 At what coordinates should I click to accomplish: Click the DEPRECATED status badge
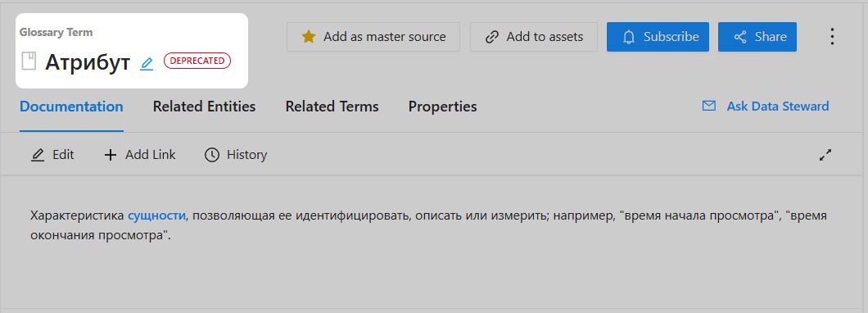pos(197,61)
